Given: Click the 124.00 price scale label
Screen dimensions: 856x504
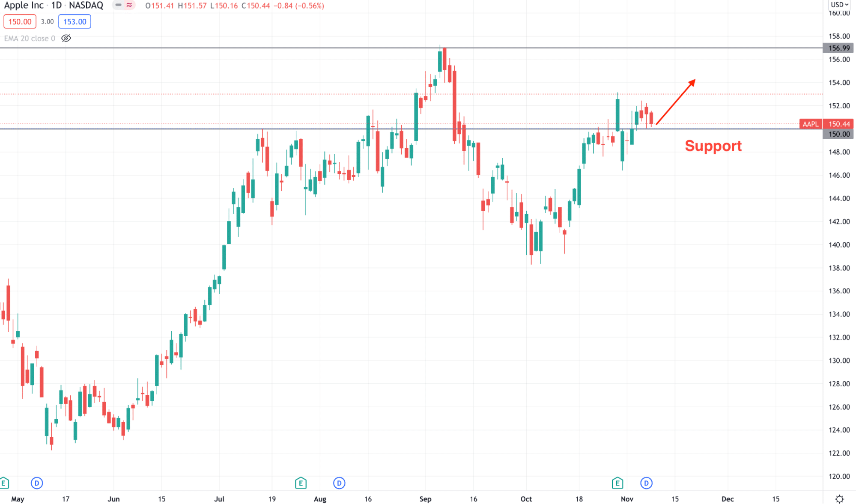Looking at the screenshot, I should pos(839,430).
